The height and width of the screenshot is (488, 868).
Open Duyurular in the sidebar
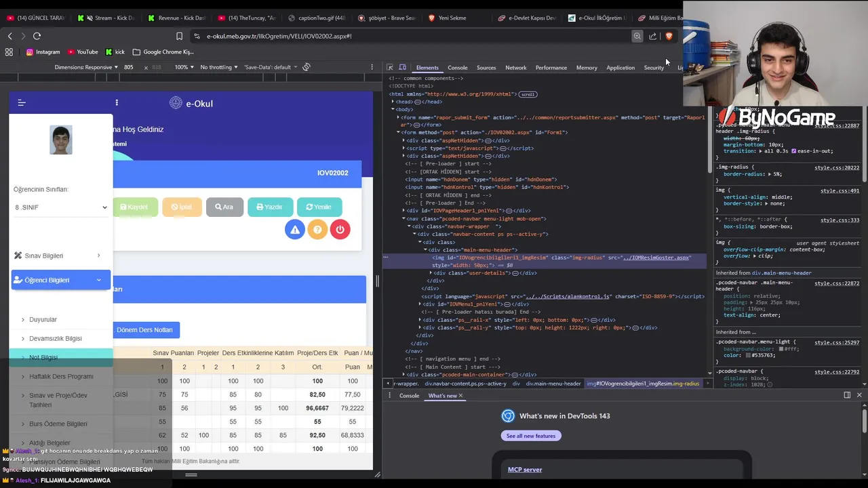(x=43, y=319)
